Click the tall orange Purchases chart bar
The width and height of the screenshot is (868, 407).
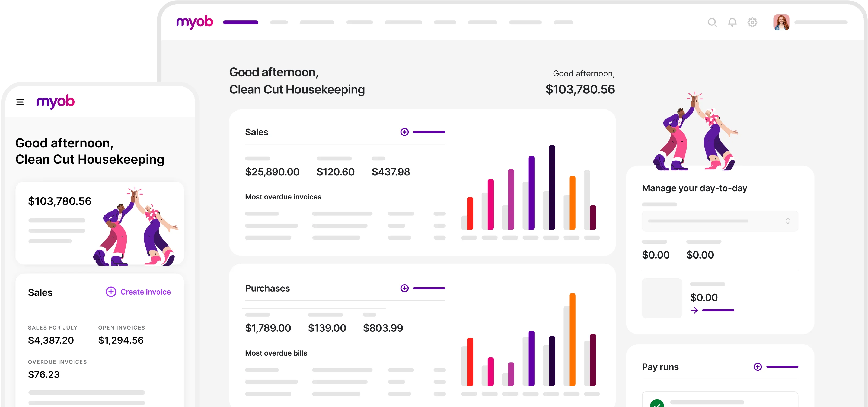click(x=572, y=339)
